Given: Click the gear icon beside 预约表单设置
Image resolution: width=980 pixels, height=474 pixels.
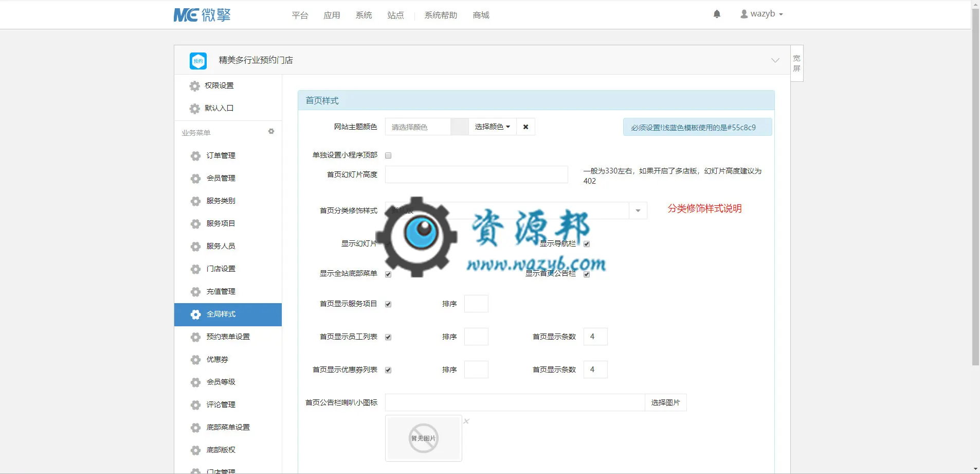Looking at the screenshot, I should (x=195, y=337).
